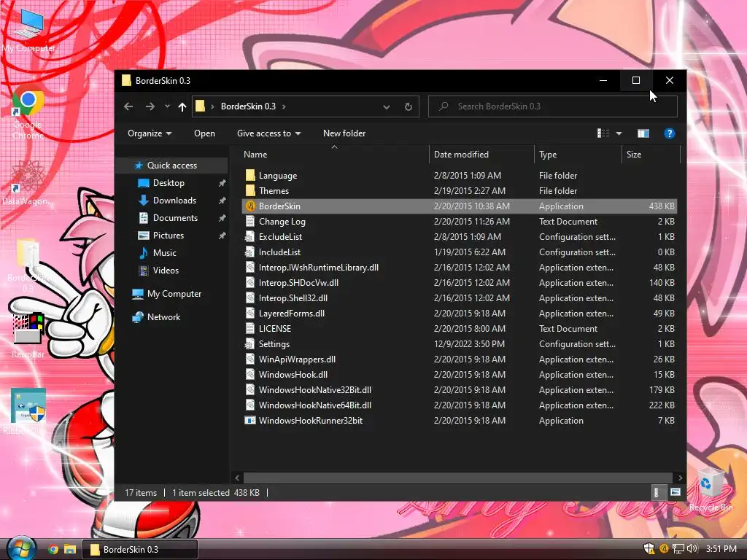Go back using the Back arrow
Viewport: 747px width, 560px height.
click(128, 106)
